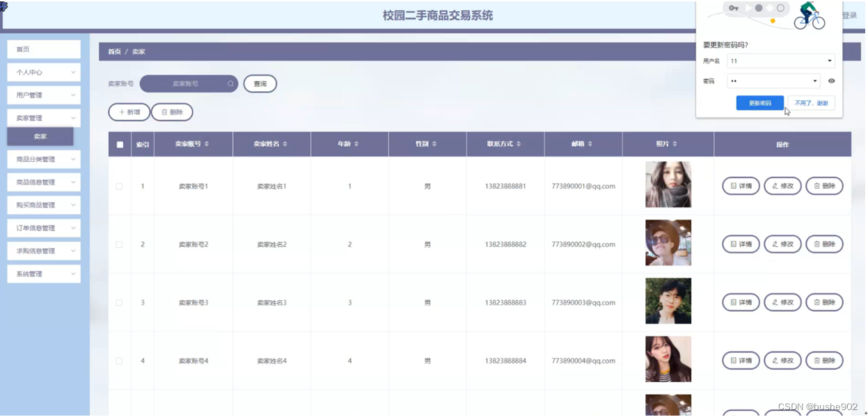Expand 用户管理 sidebar menu
This screenshot has height=417, width=868.
(44, 95)
